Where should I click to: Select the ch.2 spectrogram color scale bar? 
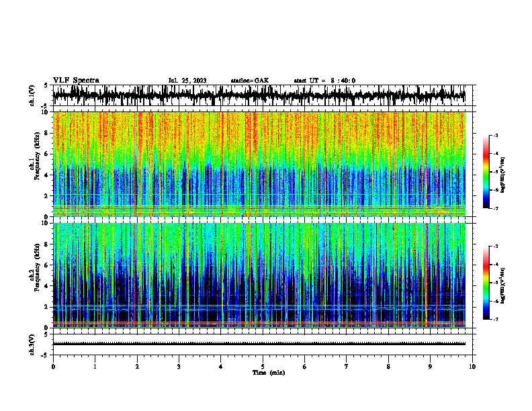tap(486, 283)
